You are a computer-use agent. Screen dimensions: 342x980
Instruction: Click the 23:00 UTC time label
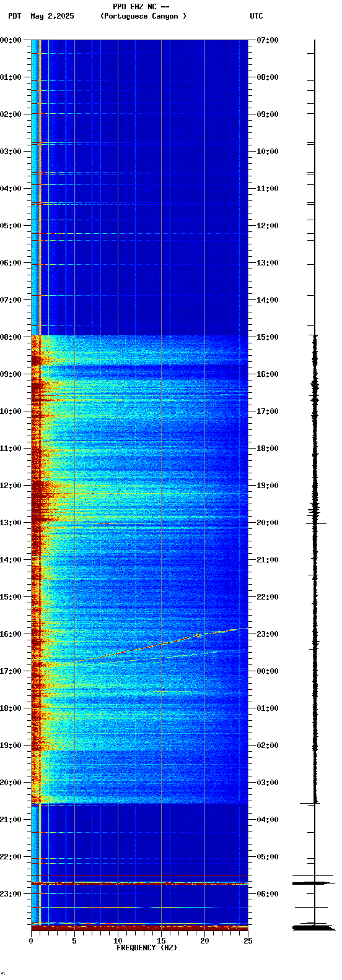[268, 634]
